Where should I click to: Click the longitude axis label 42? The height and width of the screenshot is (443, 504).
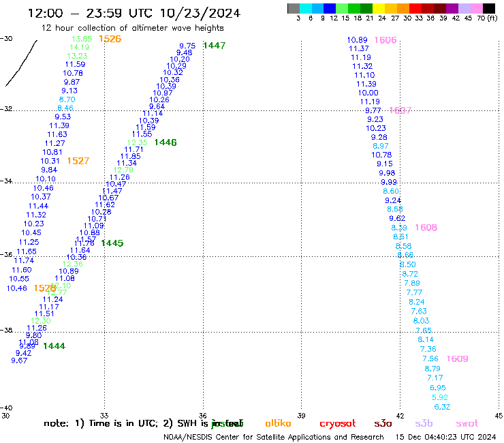click(x=400, y=416)
